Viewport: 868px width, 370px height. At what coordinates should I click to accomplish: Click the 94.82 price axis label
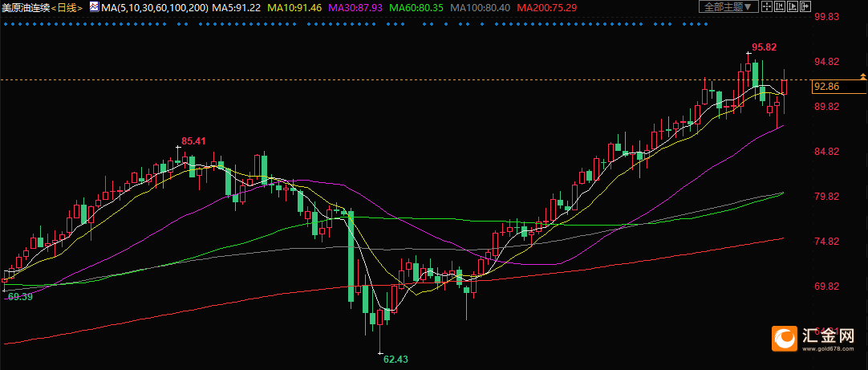(x=827, y=62)
